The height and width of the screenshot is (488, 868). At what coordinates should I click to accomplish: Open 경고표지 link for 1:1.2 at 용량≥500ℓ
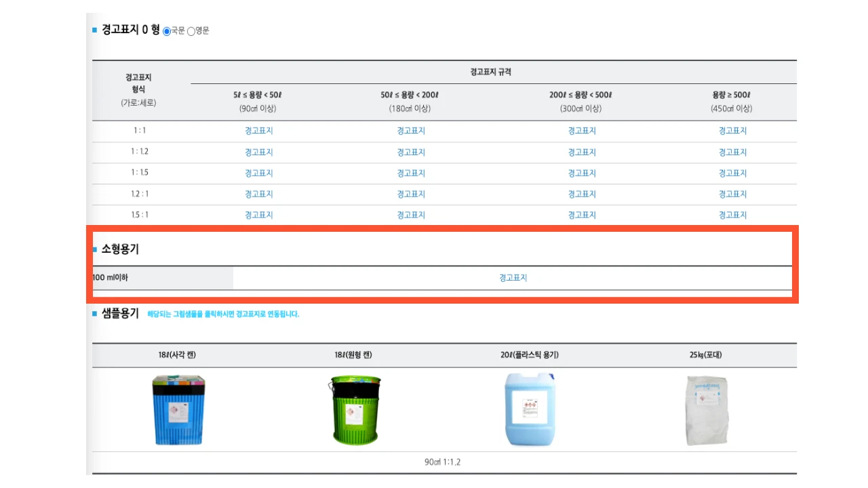pos(733,152)
